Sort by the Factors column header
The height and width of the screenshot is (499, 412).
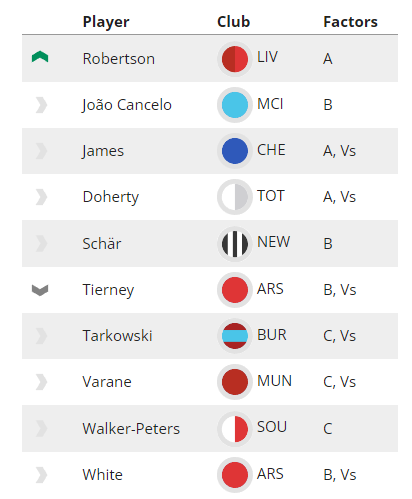pyautogui.click(x=350, y=22)
